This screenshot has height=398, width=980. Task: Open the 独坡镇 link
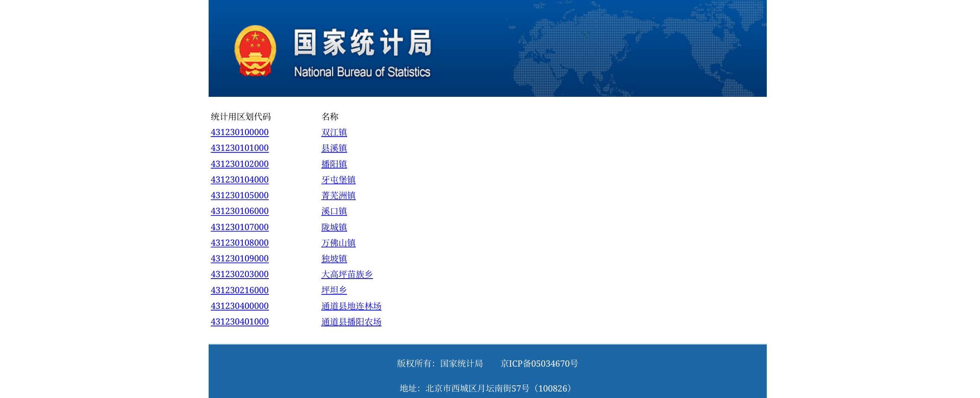pos(334,259)
